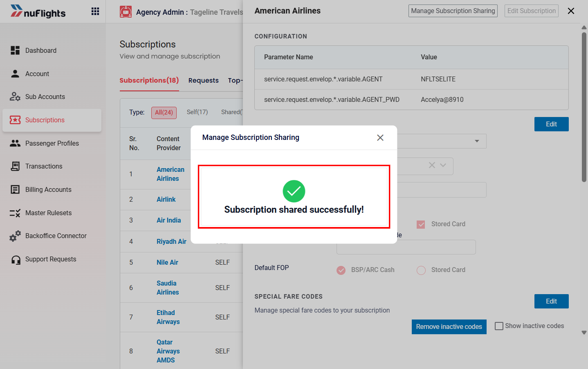Screen dimensions: 588x369
Task: Click the Account person icon
Action: click(x=15, y=74)
